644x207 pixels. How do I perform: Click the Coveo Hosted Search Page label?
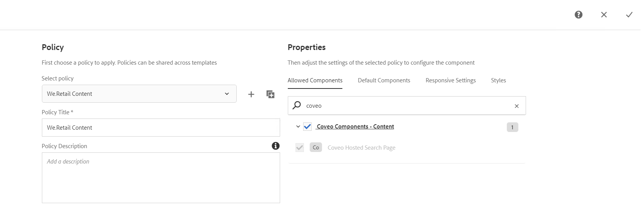pos(361,148)
